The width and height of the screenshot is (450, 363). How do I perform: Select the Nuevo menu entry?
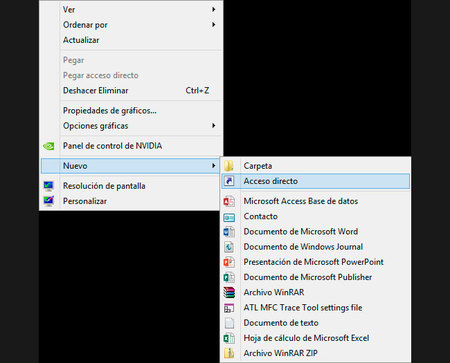[130, 166]
